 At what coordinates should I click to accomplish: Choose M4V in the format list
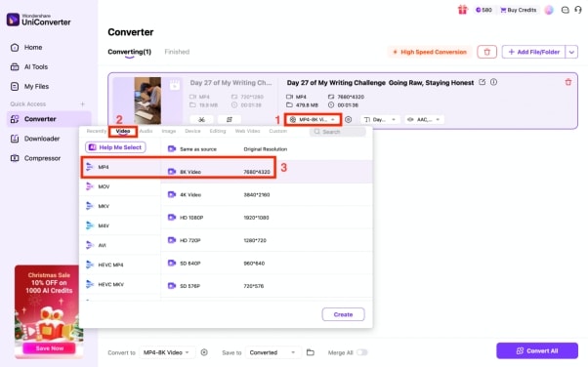(x=120, y=225)
